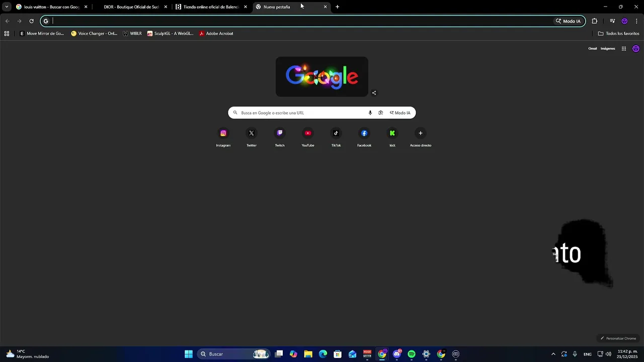Click the Google doodle logo
This screenshot has height=362, width=644.
pos(322,76)
